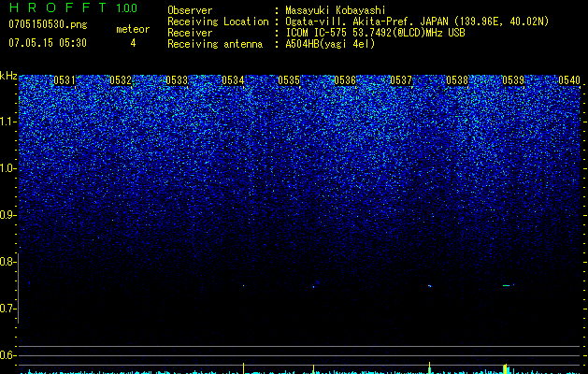Click the meteor echo dot at 0534
The height and width of the screenshot is (374, 588).
(x=243, y=286)
